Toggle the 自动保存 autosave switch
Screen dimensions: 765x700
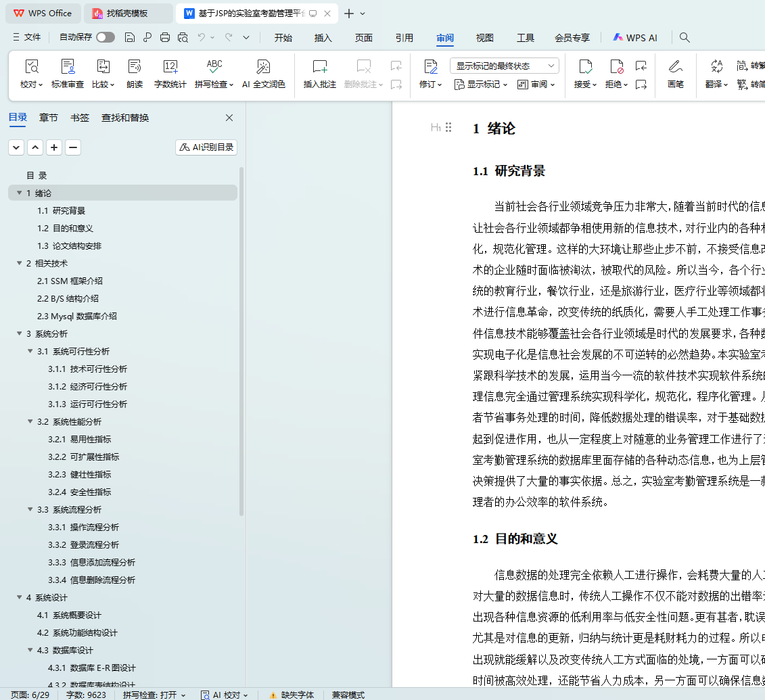tap(106, 38)
